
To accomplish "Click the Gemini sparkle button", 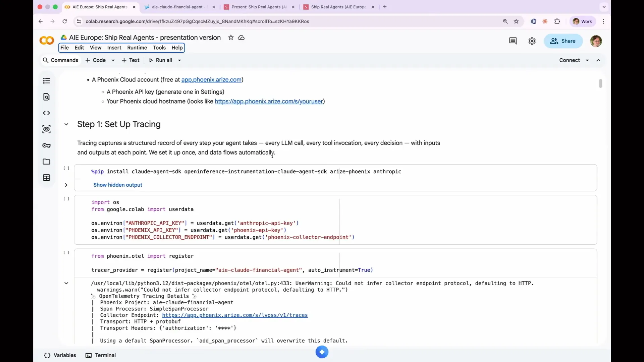I will tap(322, 352).
